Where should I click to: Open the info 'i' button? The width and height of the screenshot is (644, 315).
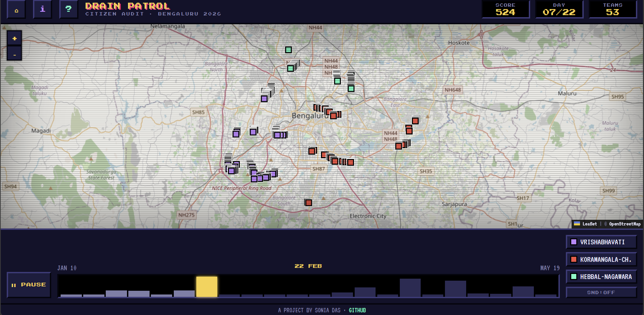click(42, 9)
